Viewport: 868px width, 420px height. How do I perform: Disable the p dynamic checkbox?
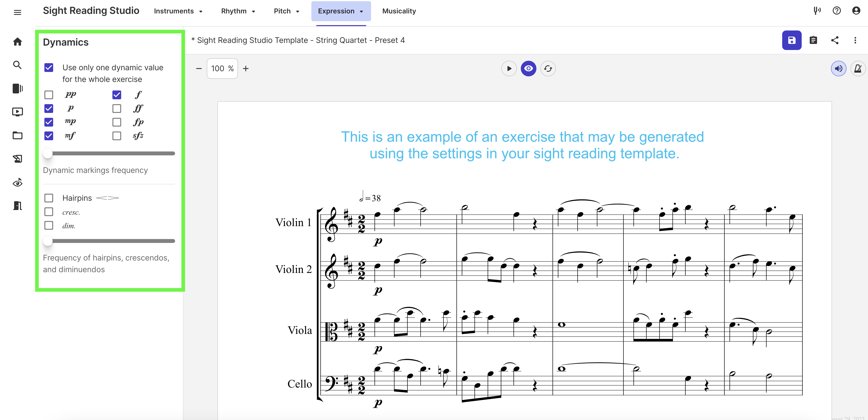click(x=49, y=109)
